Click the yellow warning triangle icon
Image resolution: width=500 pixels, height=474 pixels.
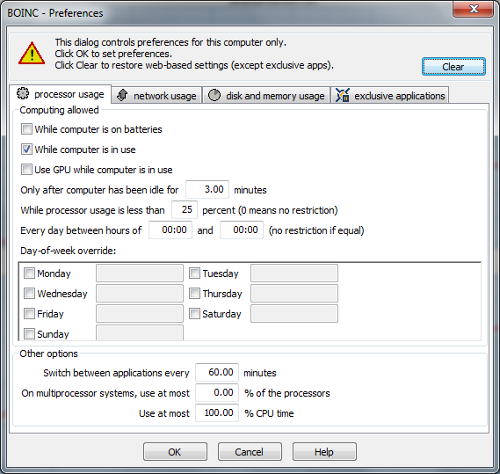click(x=32, y=53)
